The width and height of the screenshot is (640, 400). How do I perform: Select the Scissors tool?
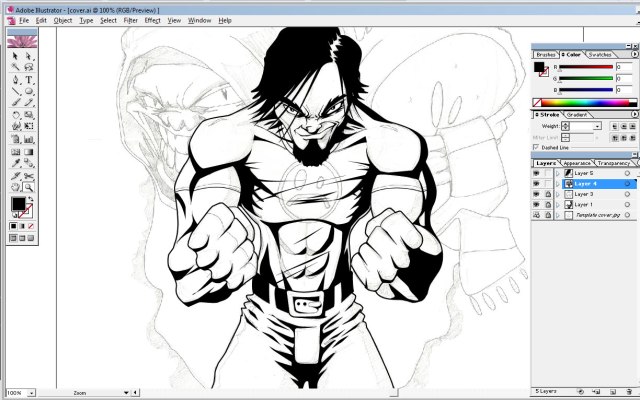(29, 176)
